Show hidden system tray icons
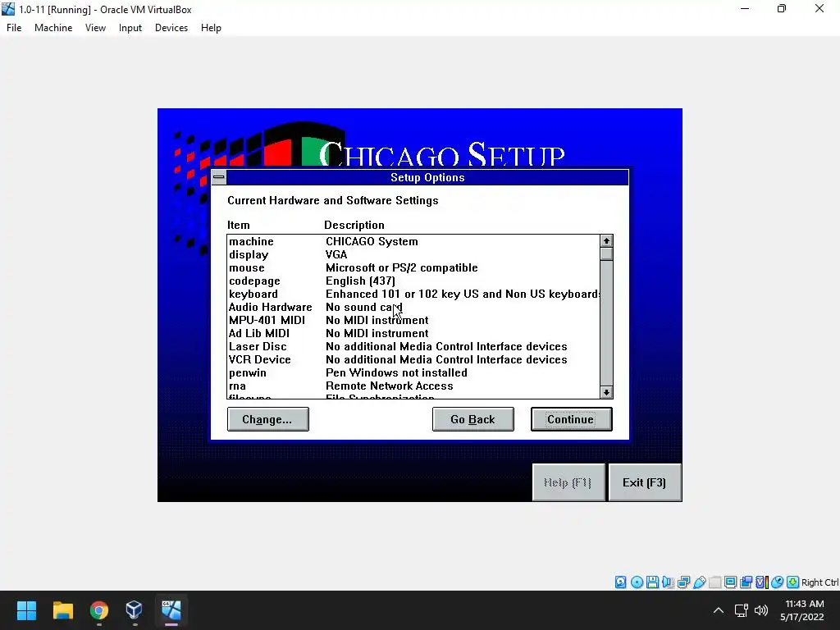 coord(719,610)
